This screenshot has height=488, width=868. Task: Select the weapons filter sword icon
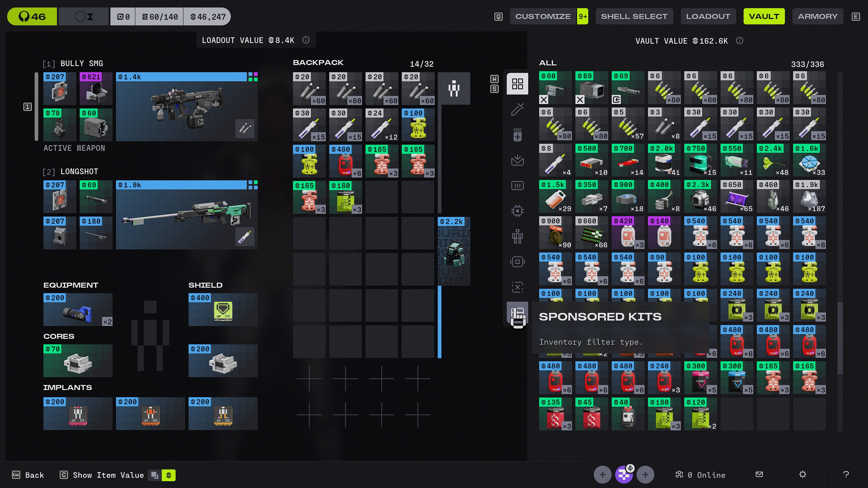click(x=517, y=109)
